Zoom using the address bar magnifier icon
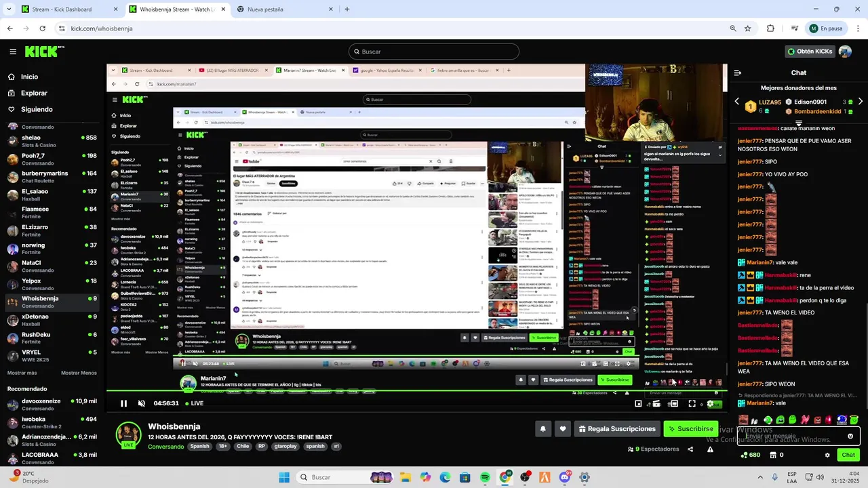This screenshot has width=868, height=488. pyautogui.click(x=733, y=28)
